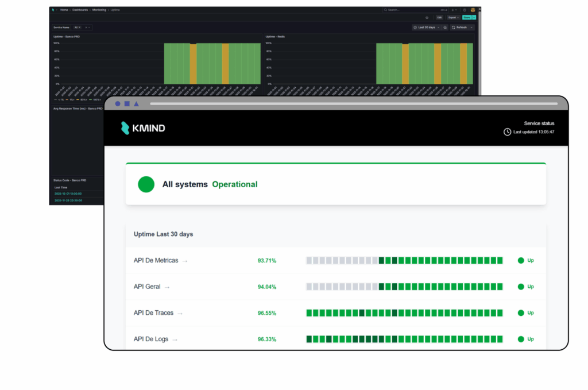
Task: Open the Last 30 days time picker
Action: [426, 27]
